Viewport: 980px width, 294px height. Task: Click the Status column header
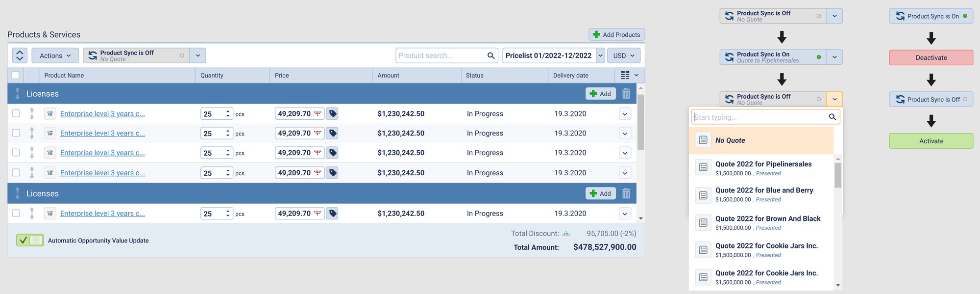[x=474, y=75]
